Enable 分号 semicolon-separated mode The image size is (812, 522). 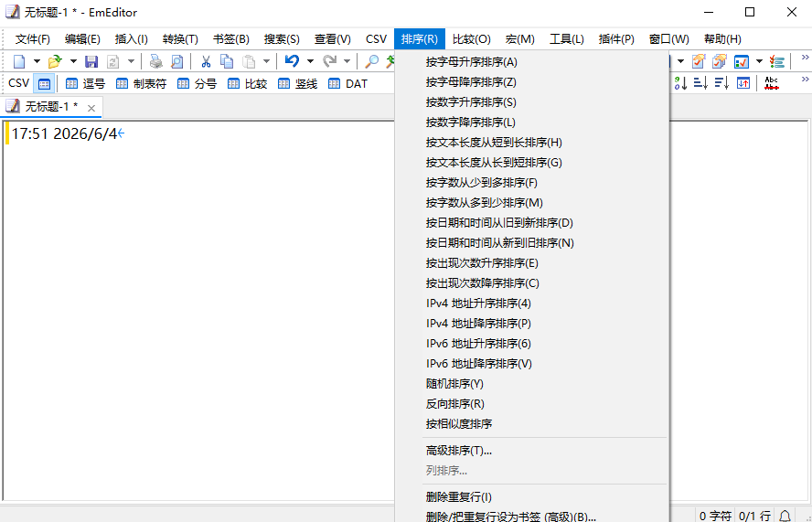tap(197, 83)
